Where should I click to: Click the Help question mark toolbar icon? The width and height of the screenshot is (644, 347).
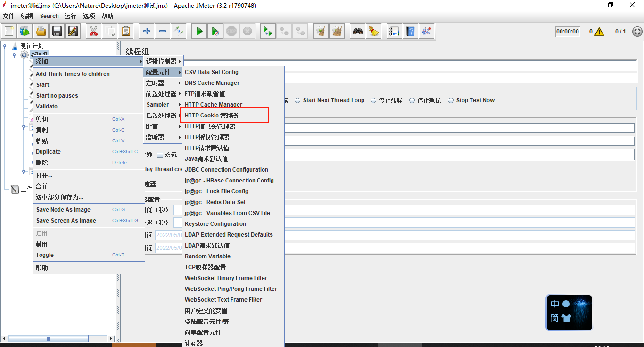pos(411,32)
